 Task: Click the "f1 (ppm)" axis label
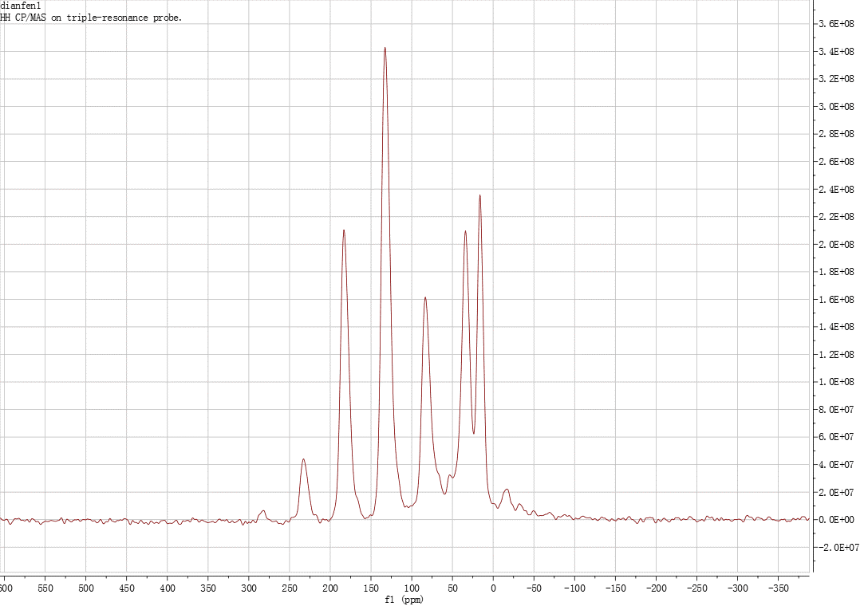[x=404, y=599]
